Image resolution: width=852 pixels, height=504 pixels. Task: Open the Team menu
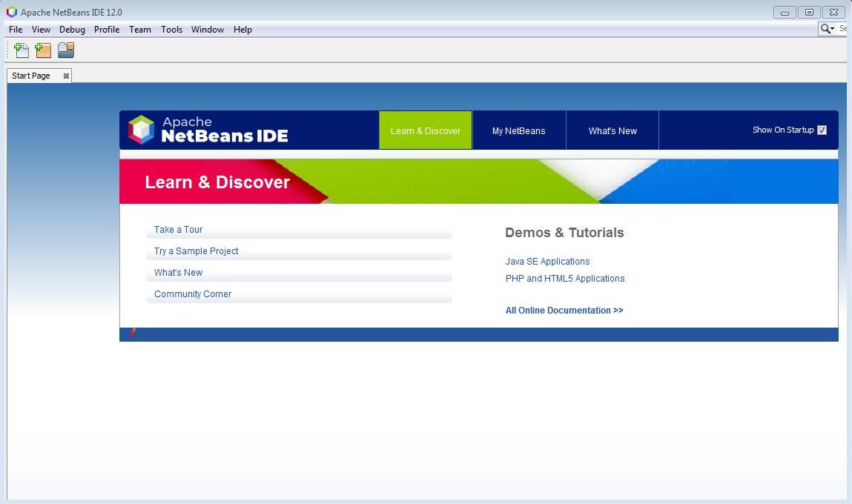[x=139, y=30]
